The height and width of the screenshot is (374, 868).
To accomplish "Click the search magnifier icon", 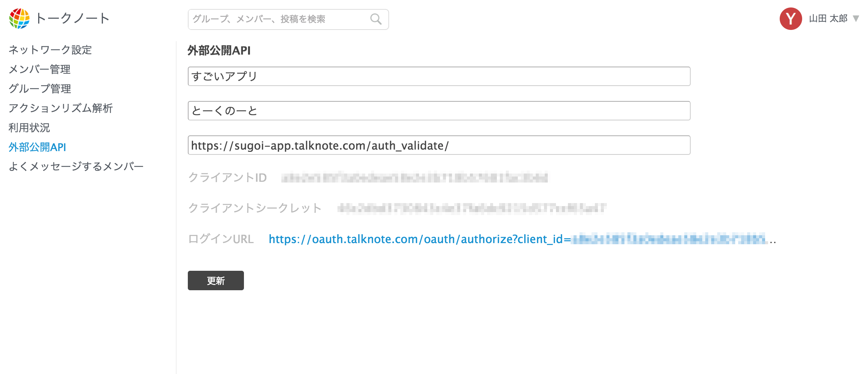I will click(x=376, y=19).
